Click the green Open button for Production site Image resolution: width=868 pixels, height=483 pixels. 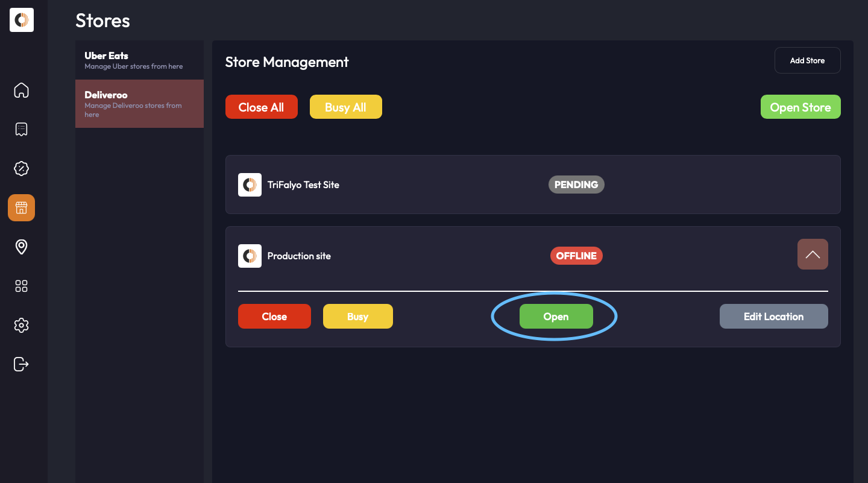coord(556,317)
